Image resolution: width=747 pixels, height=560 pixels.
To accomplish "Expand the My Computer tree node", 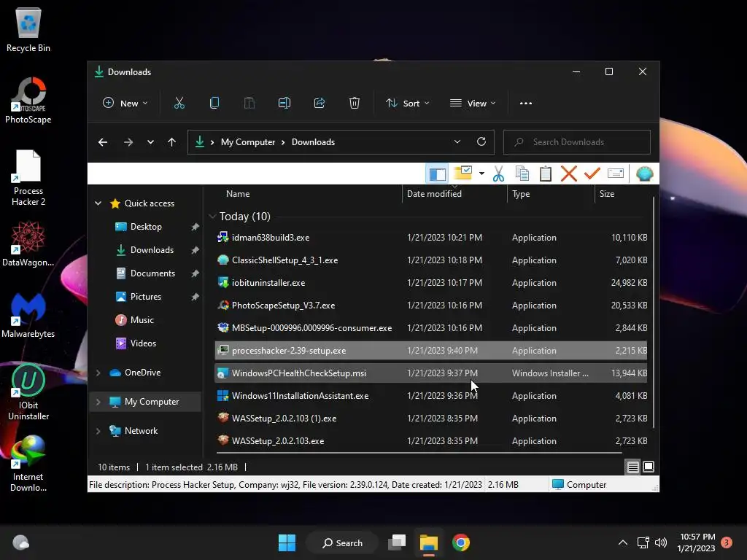I will tap(98, 402).
